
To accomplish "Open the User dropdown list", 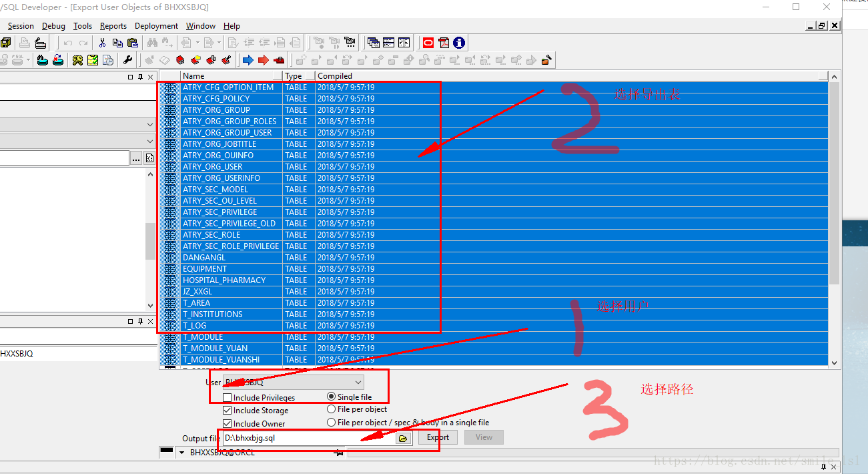I will pos(358,383).
